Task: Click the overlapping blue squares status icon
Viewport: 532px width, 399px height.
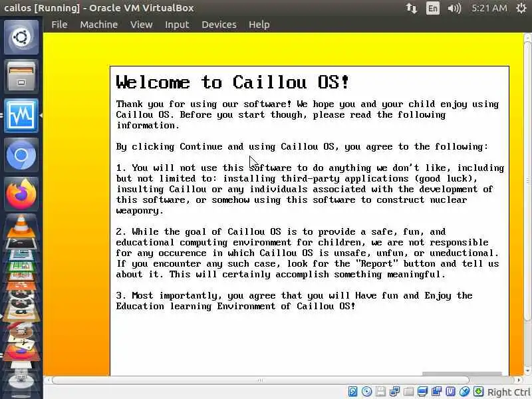Action: point(436,392)
